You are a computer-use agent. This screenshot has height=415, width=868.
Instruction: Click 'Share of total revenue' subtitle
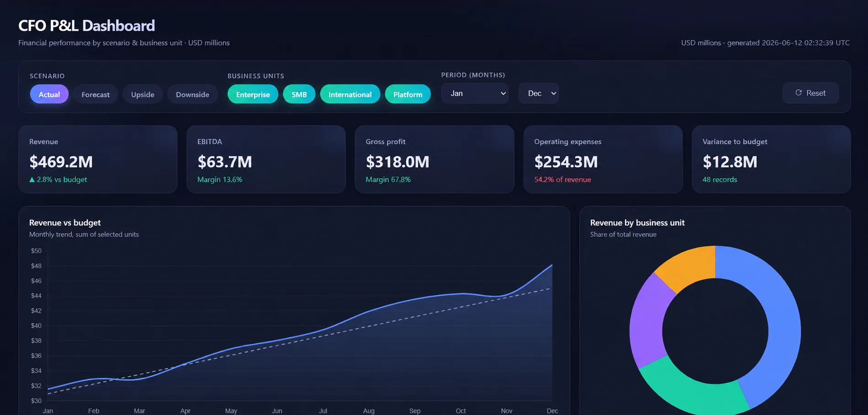coord(623,234)
